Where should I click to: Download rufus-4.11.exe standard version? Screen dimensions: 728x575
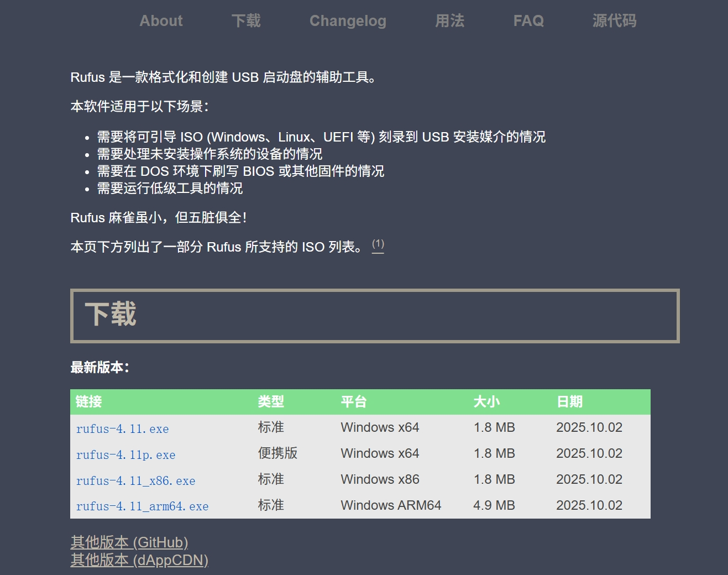click(x=123, y=429)
